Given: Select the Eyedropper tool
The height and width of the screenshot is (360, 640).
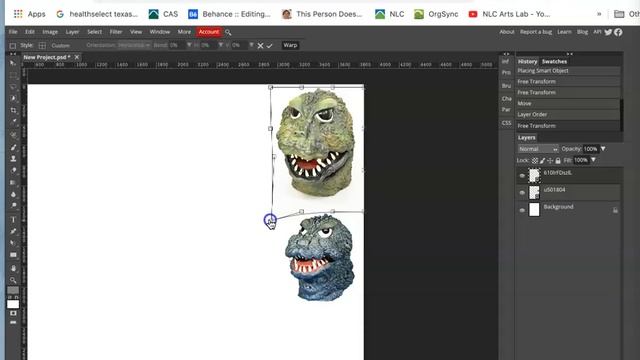Looking at the screenshot, I should (x=13, y=121).
